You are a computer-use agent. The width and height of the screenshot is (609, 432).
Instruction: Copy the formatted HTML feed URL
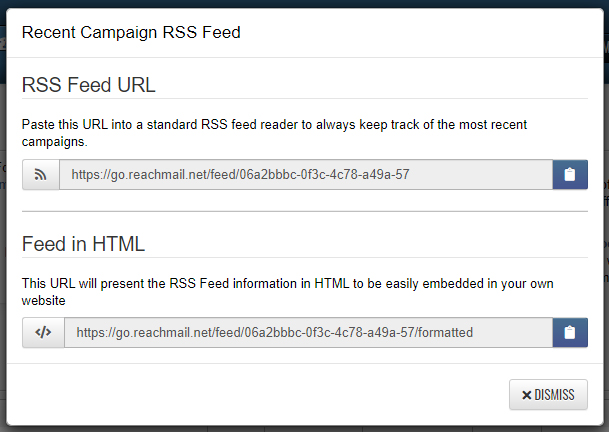570,333
